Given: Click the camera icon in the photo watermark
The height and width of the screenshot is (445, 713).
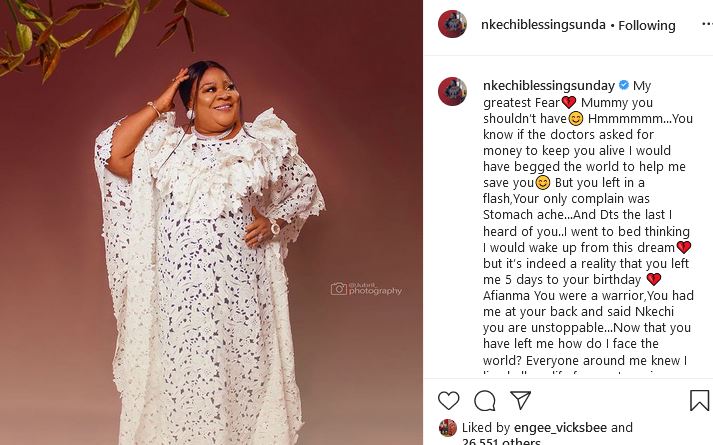Looking at the screenshot, I should pyautogui.click(x=339, y=289).
